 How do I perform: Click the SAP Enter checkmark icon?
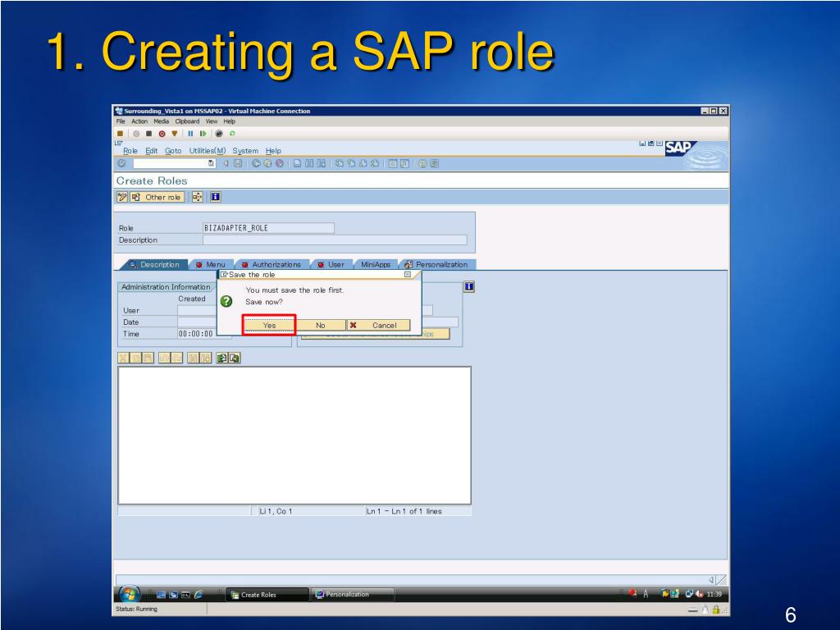tap(122, 163)
